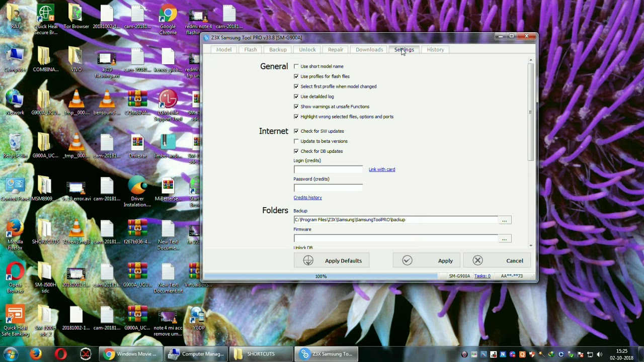The width and height of the screenshot is (644, 362).
Task: Open SHORTCUTS folder taskbar window
Action: [x=262, y=354]
